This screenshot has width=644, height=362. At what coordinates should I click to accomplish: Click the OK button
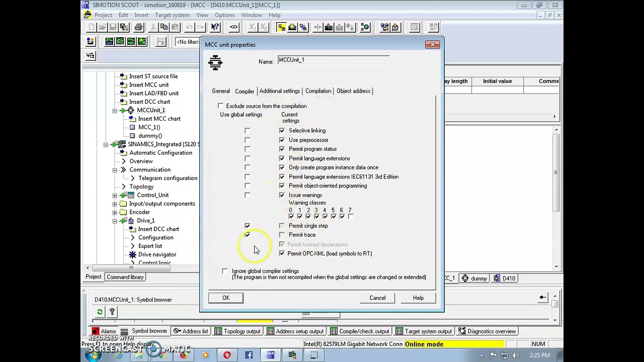coord(226,298)
